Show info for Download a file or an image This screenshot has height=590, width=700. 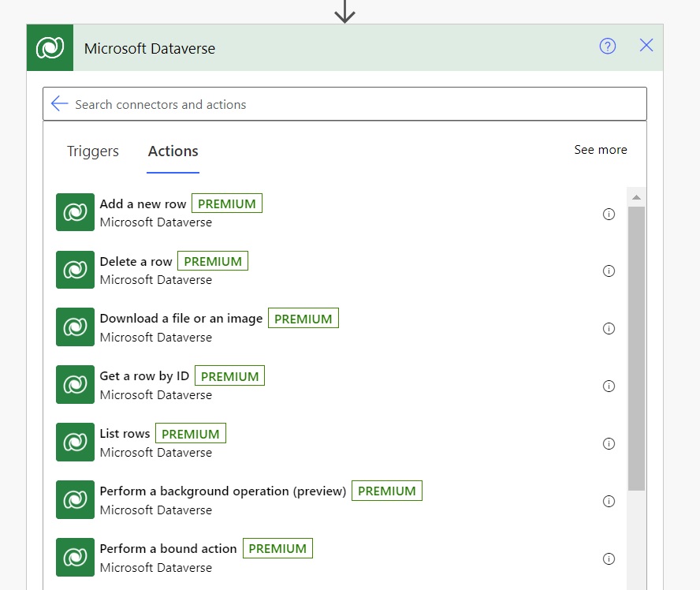pos(609,329)
